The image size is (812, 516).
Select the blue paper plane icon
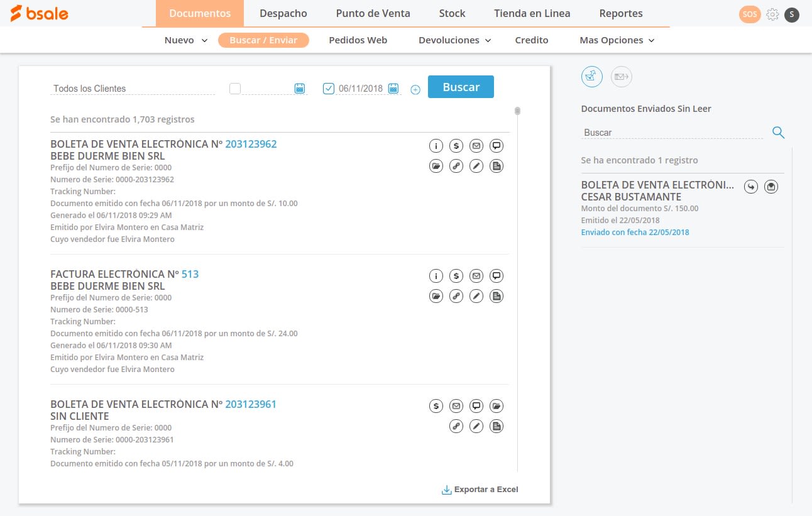pos(591,76)
